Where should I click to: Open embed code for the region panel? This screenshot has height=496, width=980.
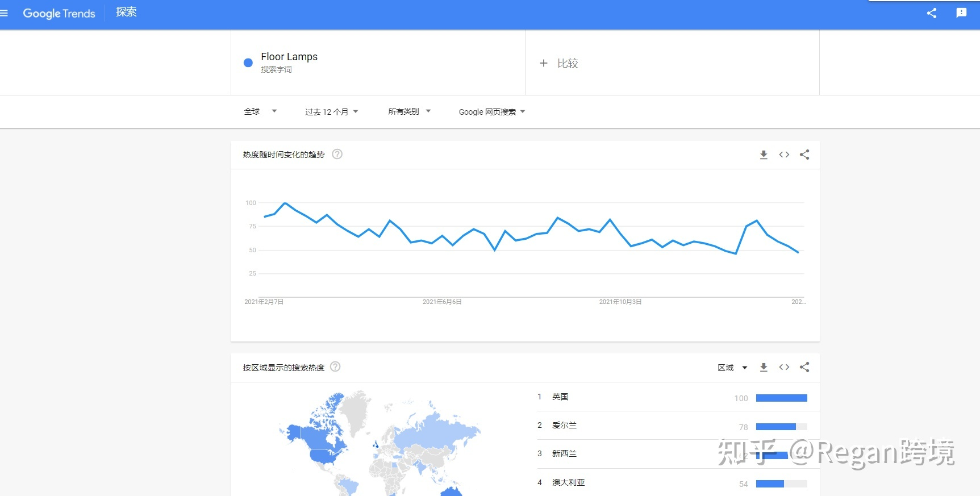[784, 368]
